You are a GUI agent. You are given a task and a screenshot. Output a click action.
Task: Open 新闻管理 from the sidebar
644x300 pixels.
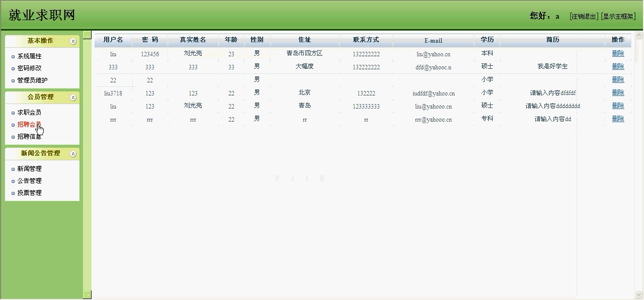[x=29, y=169]
